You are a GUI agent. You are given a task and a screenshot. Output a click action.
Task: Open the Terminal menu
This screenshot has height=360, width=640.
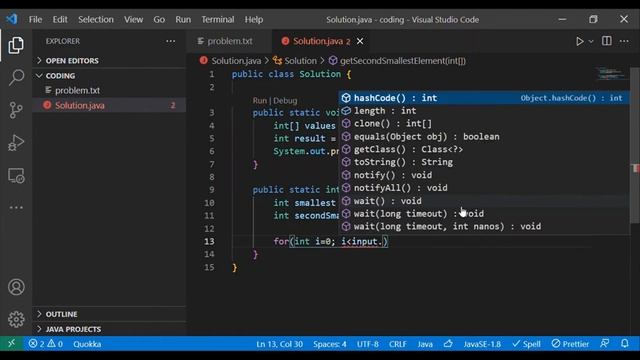point(218,19)
